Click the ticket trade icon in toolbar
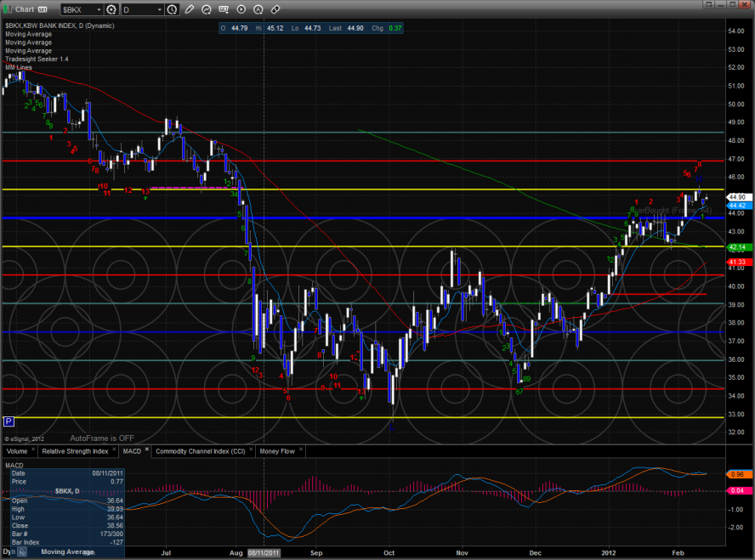Screen dimensions: 755x560 coord(275,9)
